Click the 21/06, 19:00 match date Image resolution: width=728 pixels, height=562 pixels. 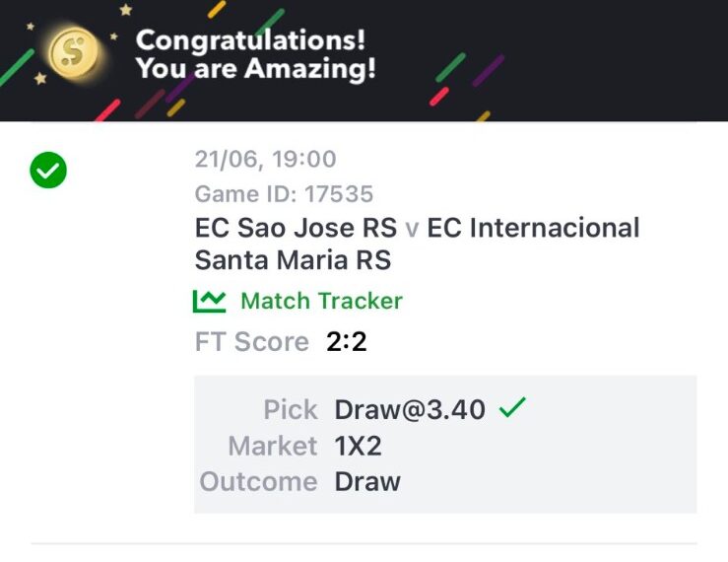(266, 160)
